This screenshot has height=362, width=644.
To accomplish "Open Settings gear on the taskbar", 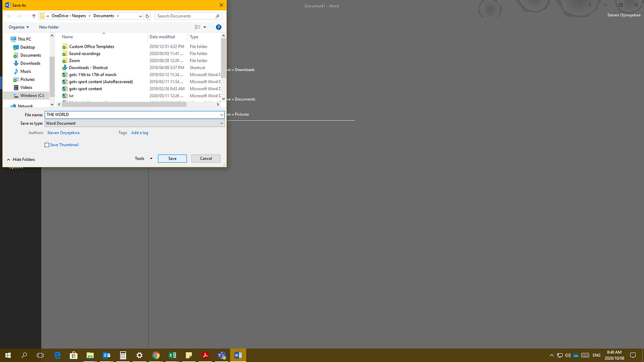I will (139, 355).
